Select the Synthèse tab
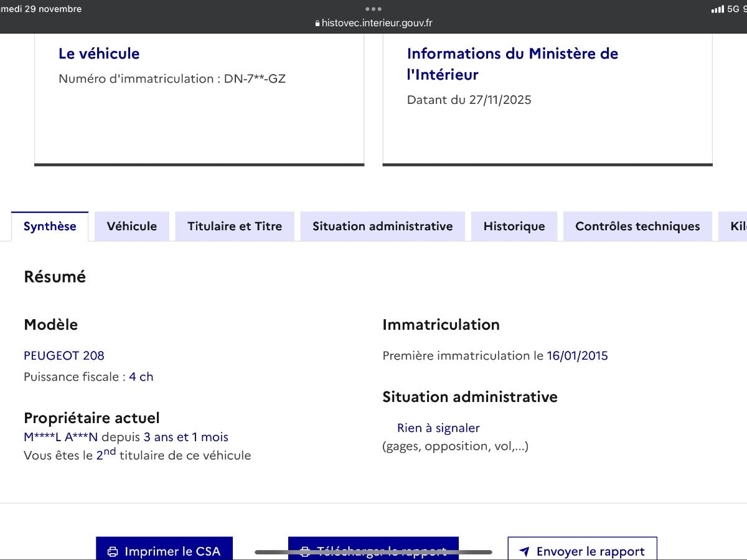The height and width of the screenshot is (560, 747). (50, 226)
